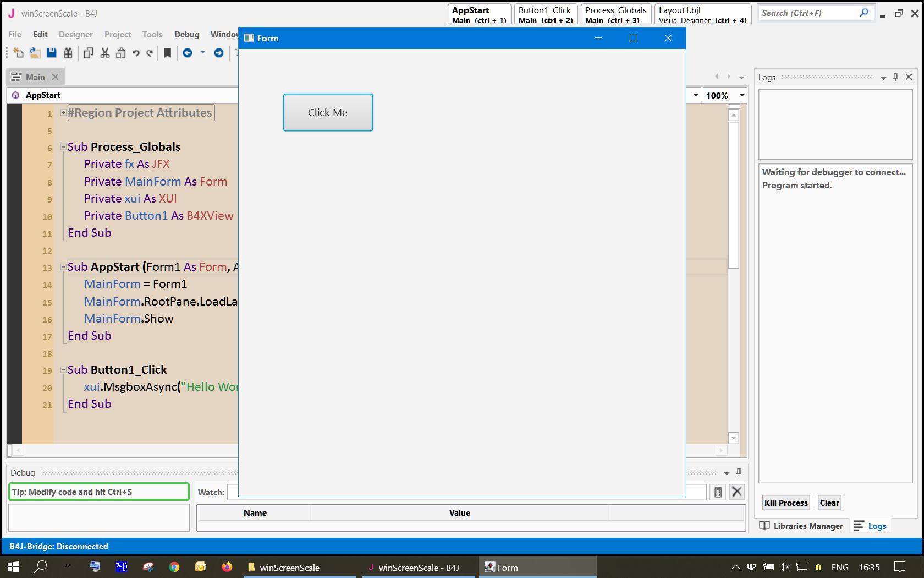Viewport: 924px width, 578px height.
Task: Click the B4J-Bridge: Disconnected status text
Action: coord(59,546)
